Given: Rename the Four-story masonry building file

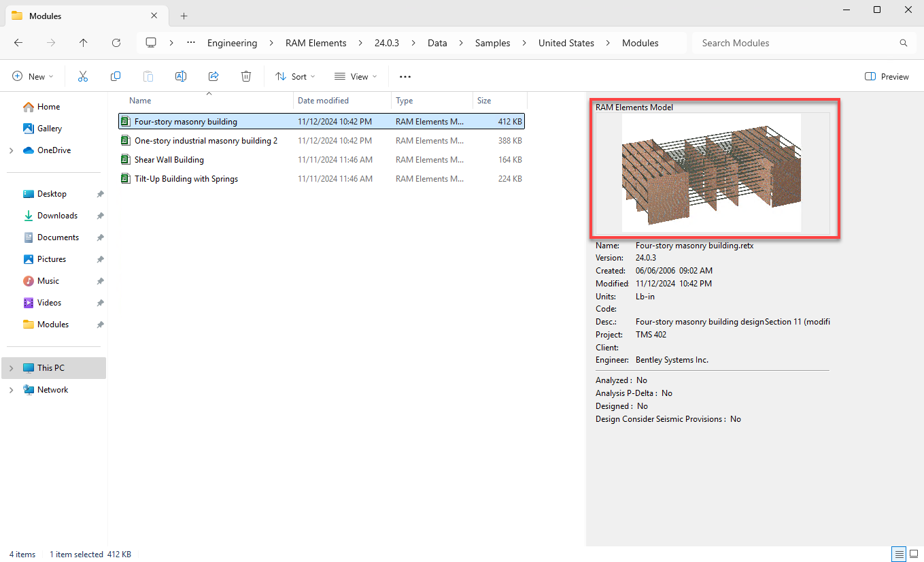Looking at the screenshot, I should click(181, 76).
